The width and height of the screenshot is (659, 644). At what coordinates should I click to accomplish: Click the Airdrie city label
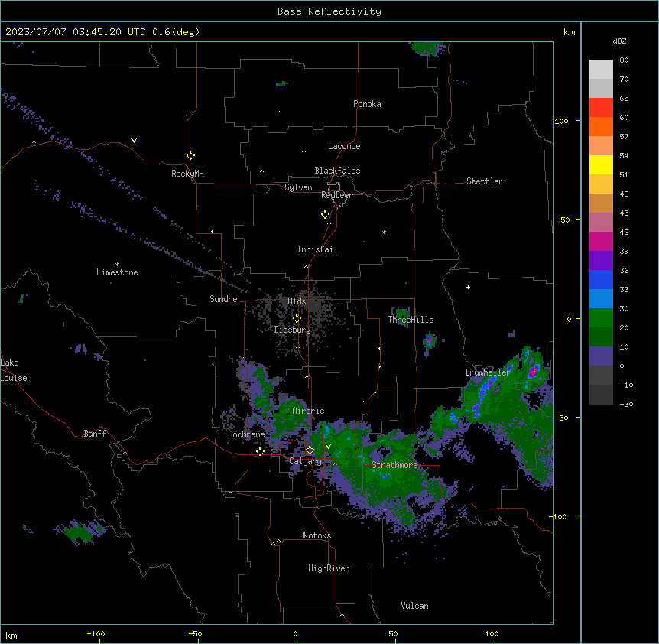(x=309, y=411)
